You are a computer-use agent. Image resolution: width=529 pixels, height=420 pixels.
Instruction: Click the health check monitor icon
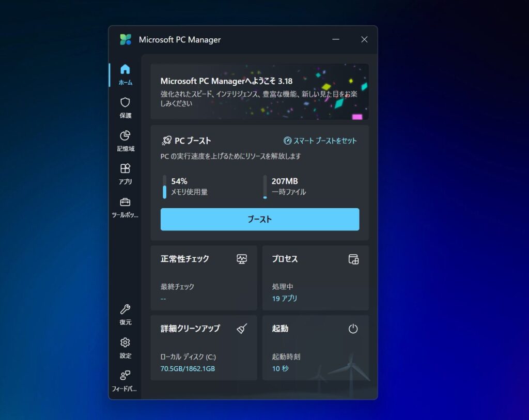(242, 259)
